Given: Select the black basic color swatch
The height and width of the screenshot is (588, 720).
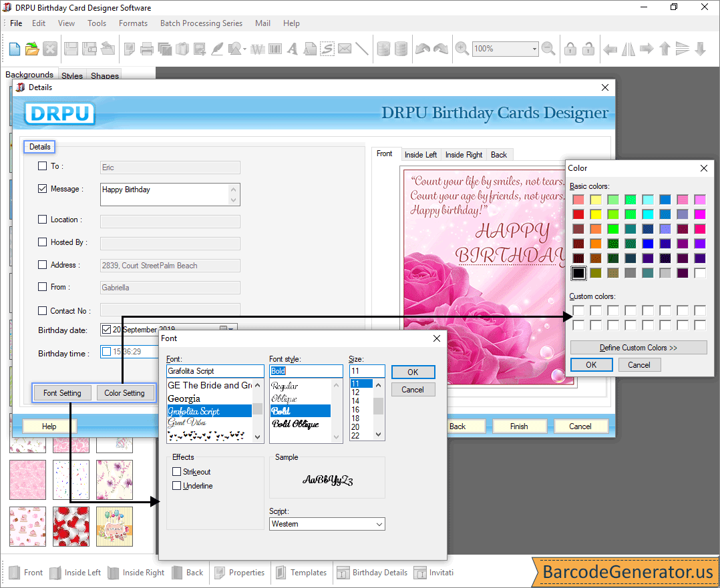Looking at the screenshot, I should (578, 273).
